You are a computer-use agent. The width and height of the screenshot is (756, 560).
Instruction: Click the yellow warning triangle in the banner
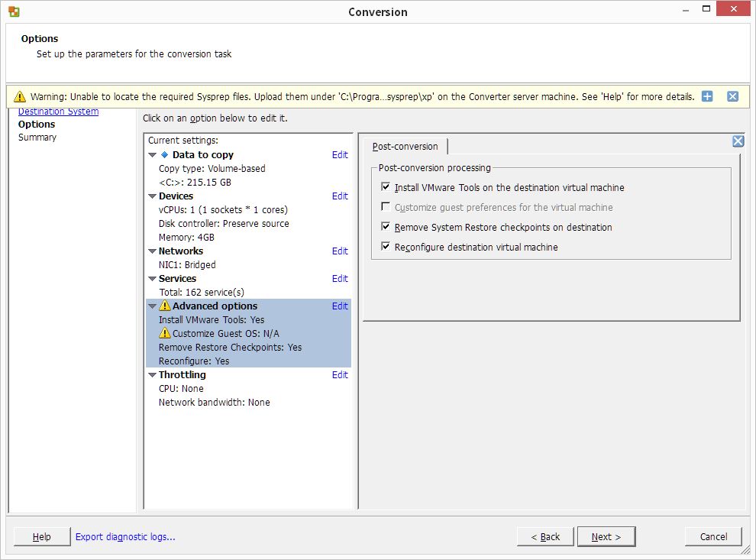20,97
